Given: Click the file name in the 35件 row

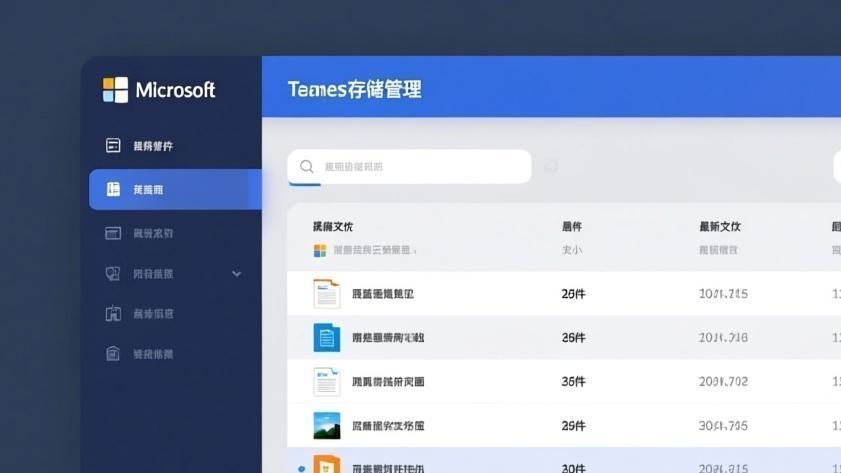Looking at the screenshot, I should (388, 382).
